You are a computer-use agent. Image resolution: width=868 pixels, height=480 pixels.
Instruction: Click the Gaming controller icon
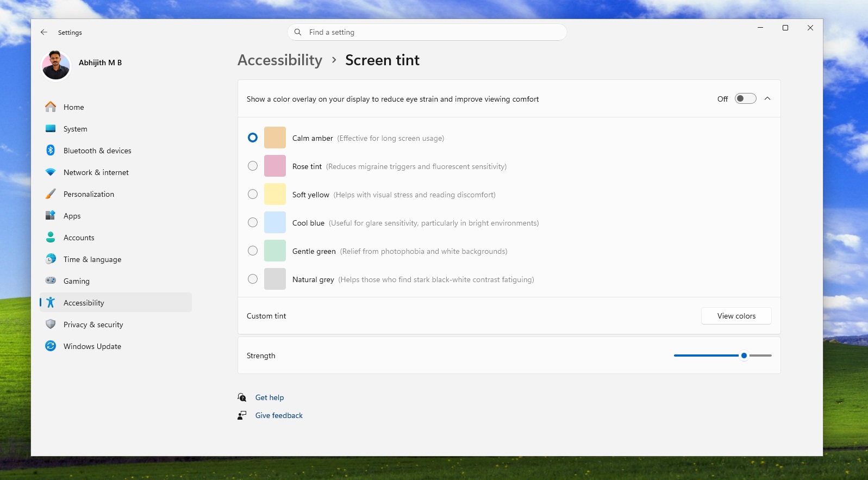(51, 281)
